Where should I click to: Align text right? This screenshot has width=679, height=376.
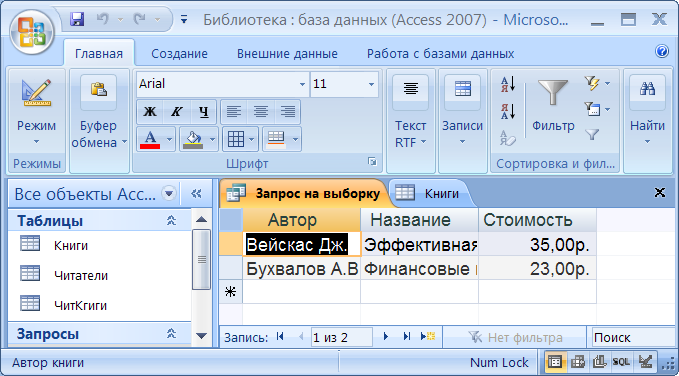[287, 112]
